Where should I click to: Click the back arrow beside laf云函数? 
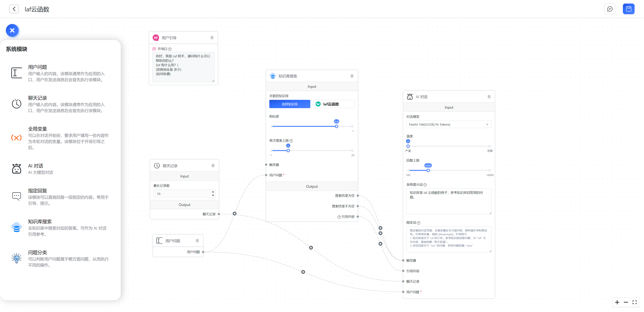(14, 9)
